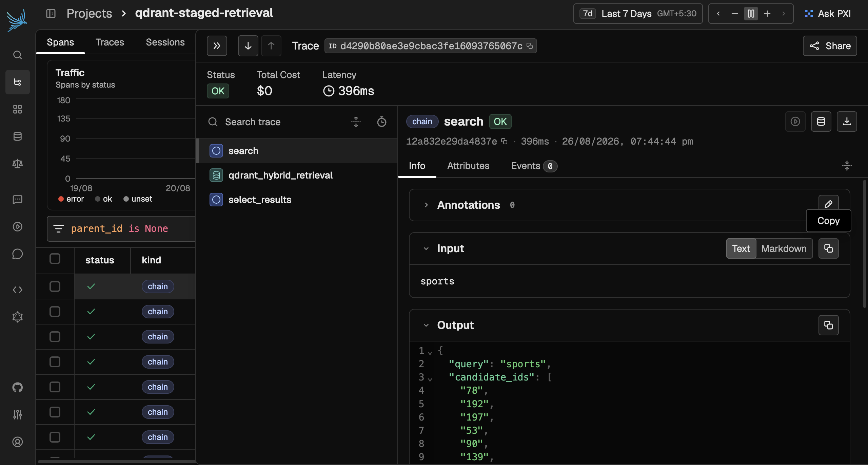Open the Last 7 Days time range selector
Viewport: 868px width, 465px height.
coord(638,14)
